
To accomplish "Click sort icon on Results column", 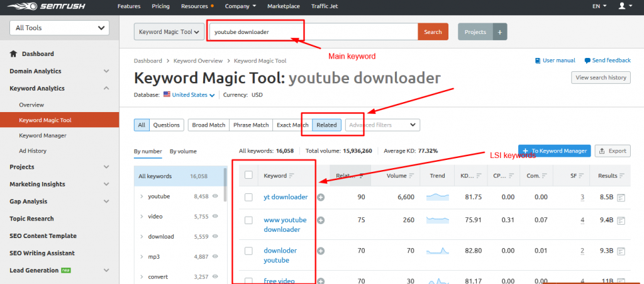I will pyautogui.click(x=622, y=176).
